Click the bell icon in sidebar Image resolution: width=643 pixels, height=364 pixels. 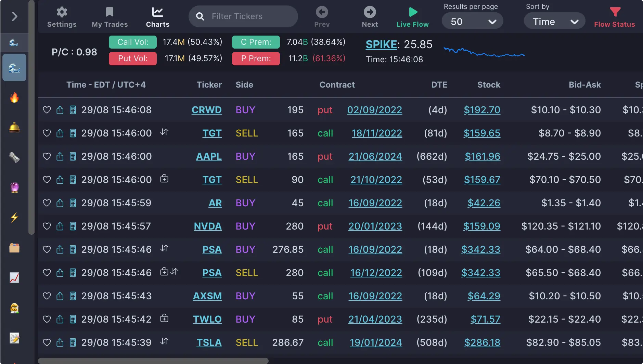tap(14, 128)
